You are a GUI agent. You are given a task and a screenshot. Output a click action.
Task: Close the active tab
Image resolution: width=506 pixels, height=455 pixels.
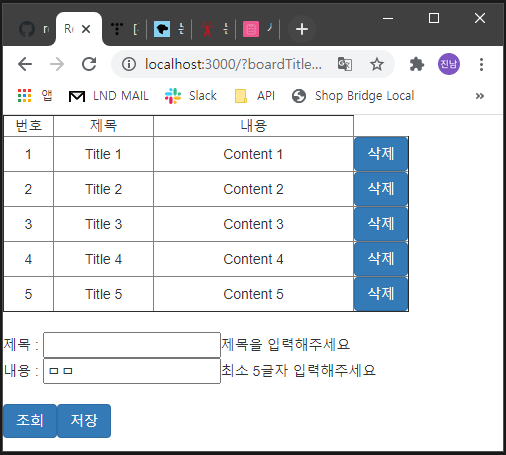click(x=86, y=29)
